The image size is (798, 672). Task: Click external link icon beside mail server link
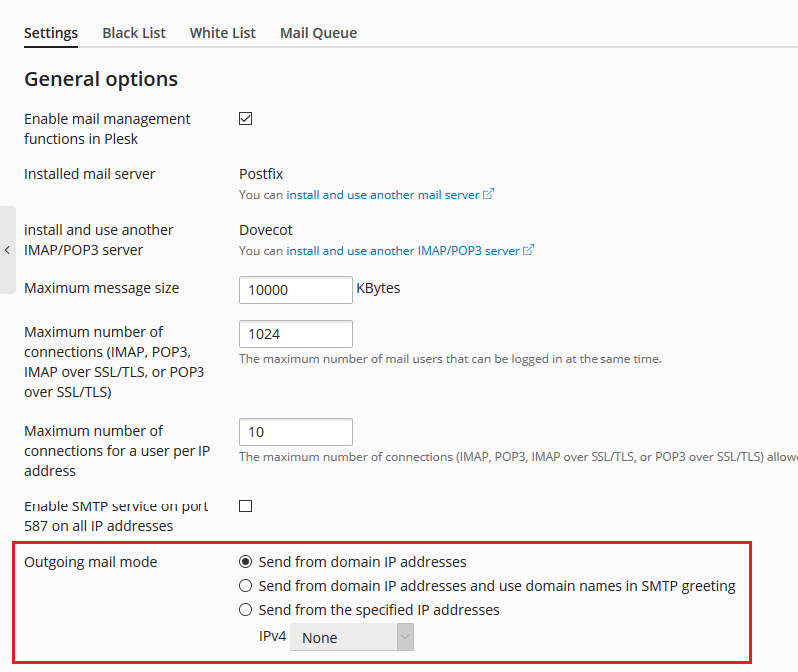pyautogui.click(x=489, y=195)
